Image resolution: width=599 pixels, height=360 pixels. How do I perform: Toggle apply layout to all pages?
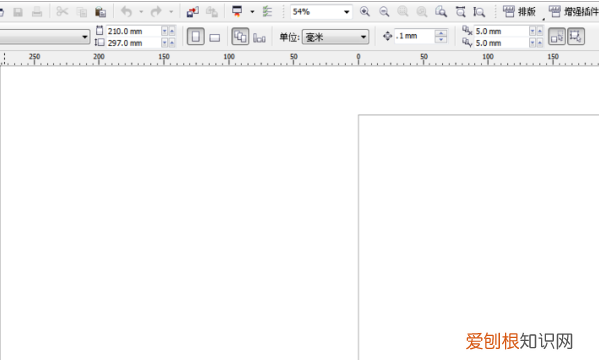tap(240, 37)
